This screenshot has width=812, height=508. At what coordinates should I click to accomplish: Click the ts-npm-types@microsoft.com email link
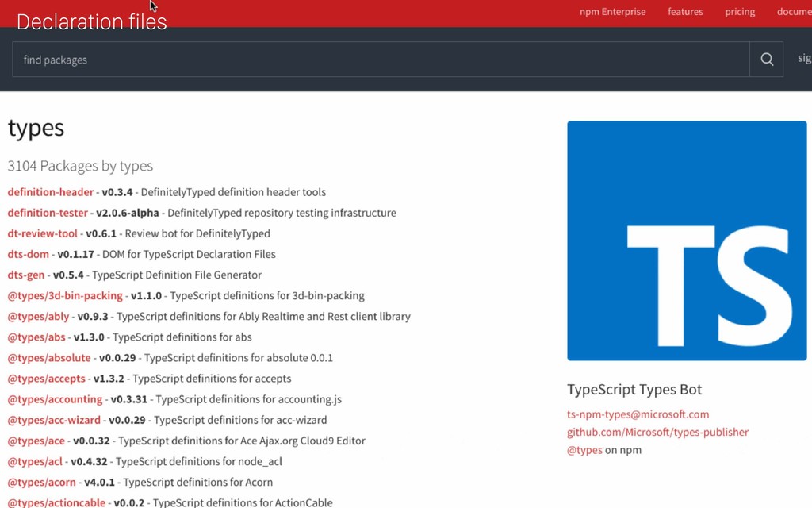pos(638,414)
